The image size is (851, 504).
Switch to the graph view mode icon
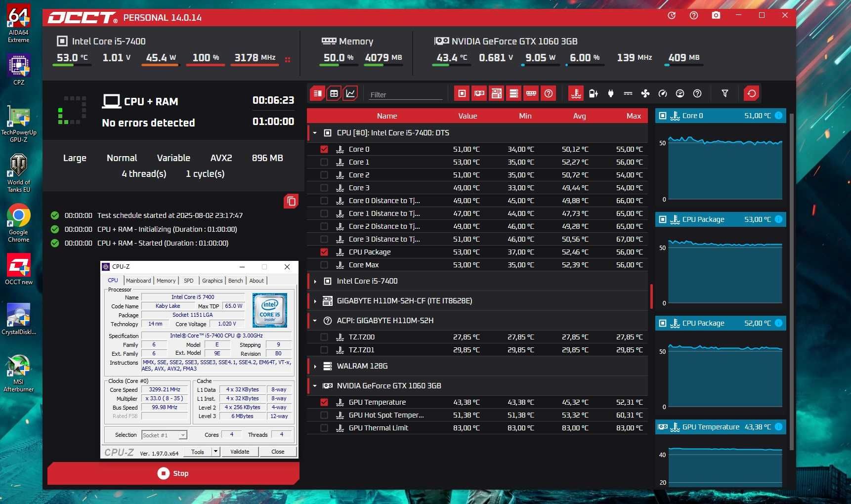pyautogui.click(x=350, y=93)
